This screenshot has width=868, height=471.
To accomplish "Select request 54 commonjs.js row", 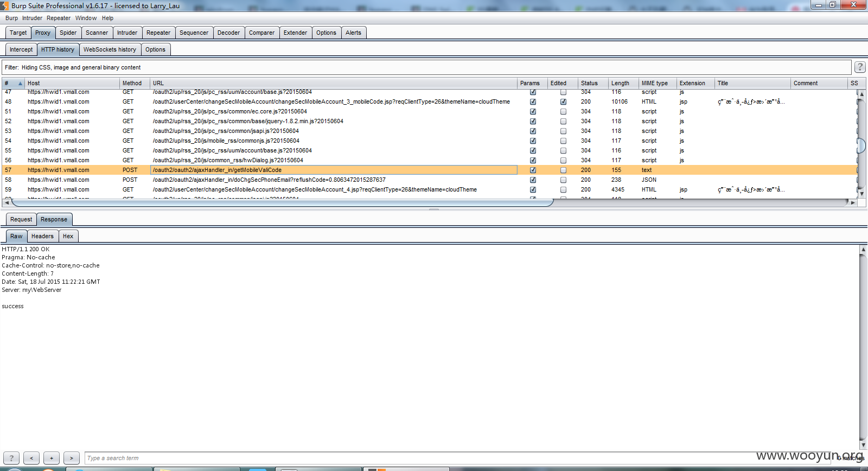I will pos(429,141).
